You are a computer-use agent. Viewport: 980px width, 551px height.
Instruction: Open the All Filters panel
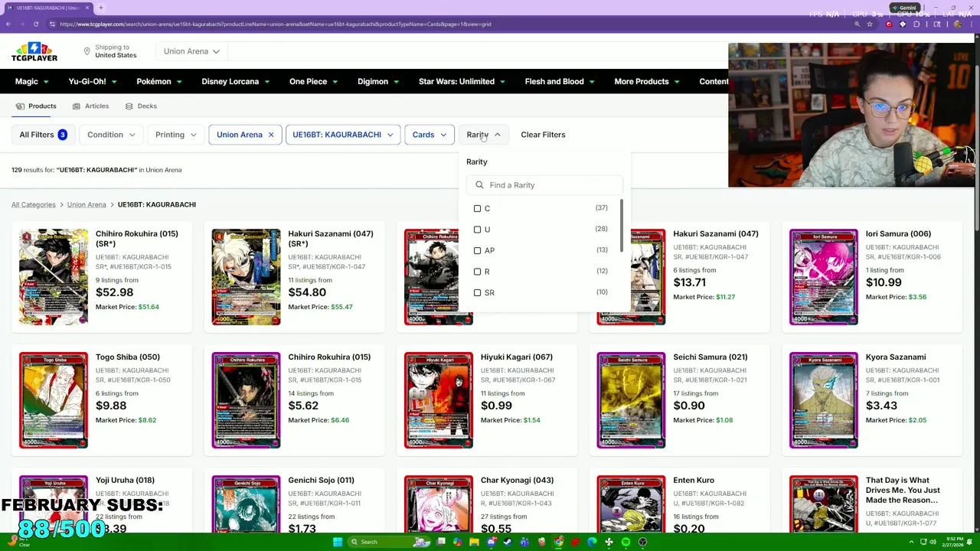click(x=43, y=135)
